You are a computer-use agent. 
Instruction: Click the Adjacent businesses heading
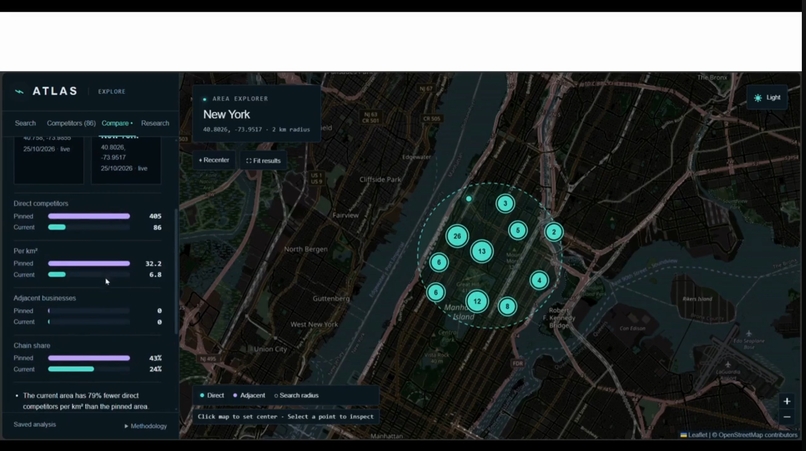tap(45, 298)
